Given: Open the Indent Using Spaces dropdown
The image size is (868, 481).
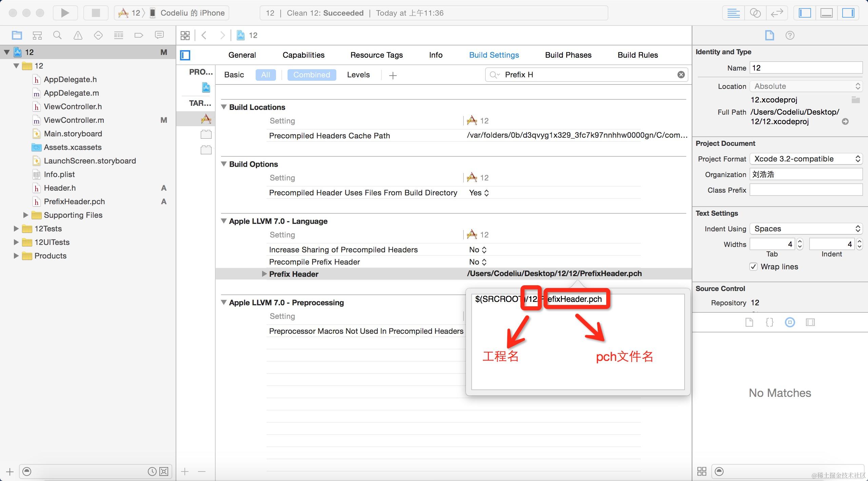Looking at the screenshot, I should click(x=806, y=229).
